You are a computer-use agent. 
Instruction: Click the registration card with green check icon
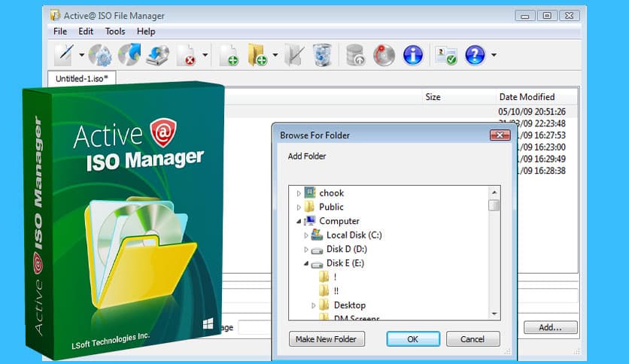[x=446, y=56]
